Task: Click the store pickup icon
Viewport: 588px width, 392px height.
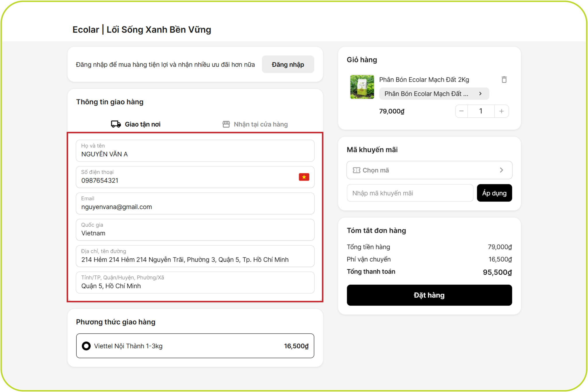Action: (226, 124)
